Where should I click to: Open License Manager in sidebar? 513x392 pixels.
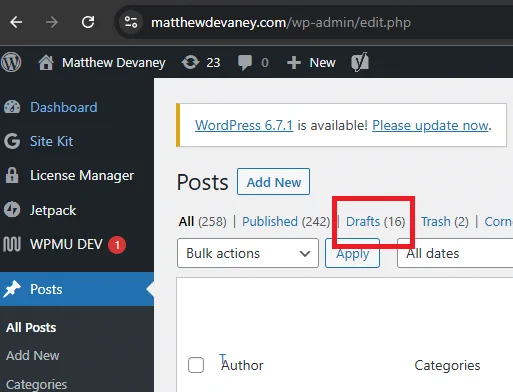tap(82, 176)
